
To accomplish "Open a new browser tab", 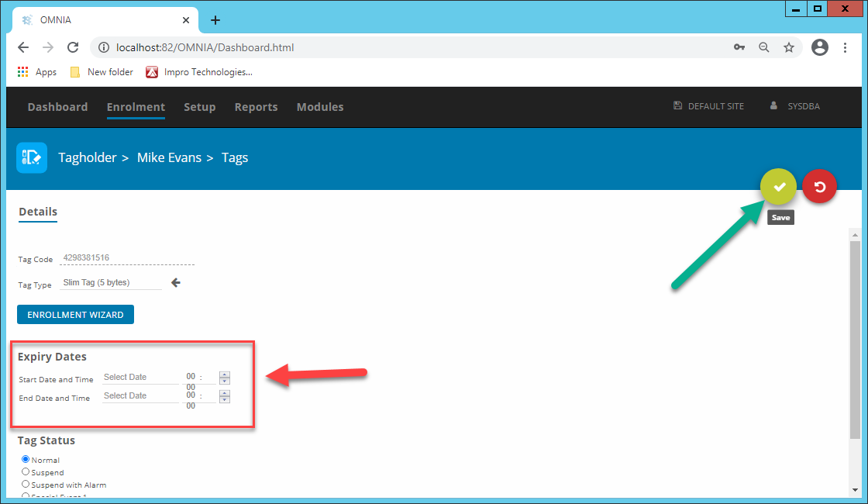I will click(215, 20).
